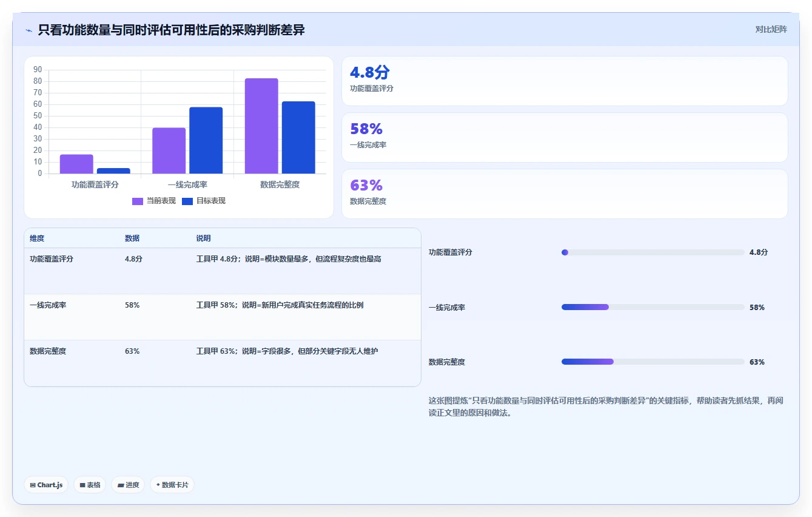Click the 63% cell in the table

tap(132, 351)
